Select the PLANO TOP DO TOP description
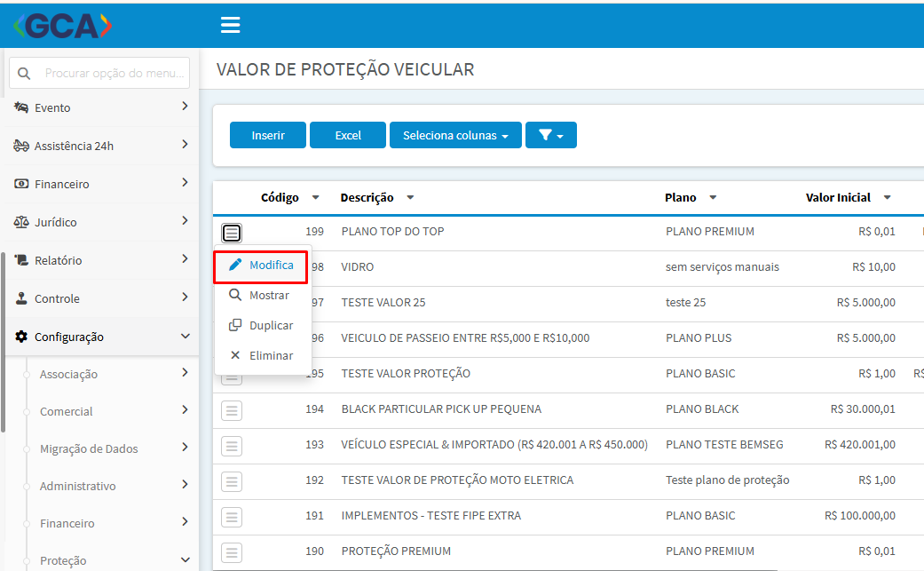The image size is (924, 571). click(392, 232)
